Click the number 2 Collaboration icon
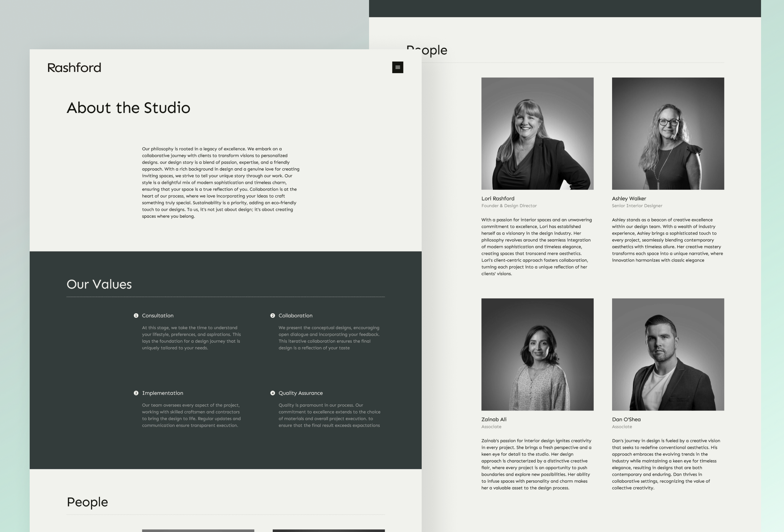 (x=272, y=316)
